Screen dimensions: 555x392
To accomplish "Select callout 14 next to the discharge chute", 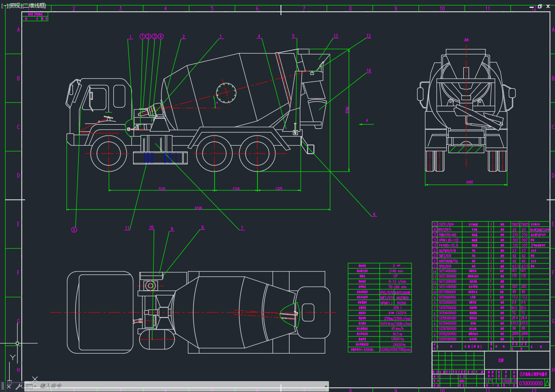I will (369, 71).
